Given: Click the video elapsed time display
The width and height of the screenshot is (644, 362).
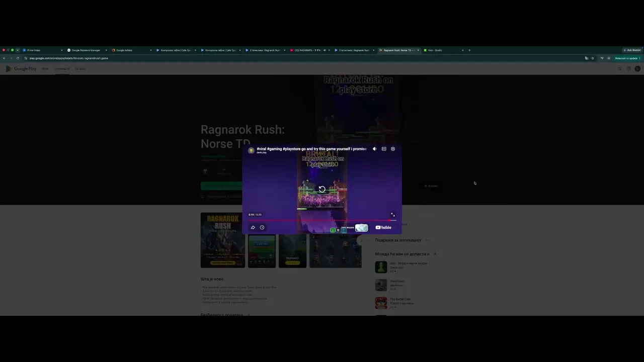Looking at the screenshot, I should click(255, 215).
